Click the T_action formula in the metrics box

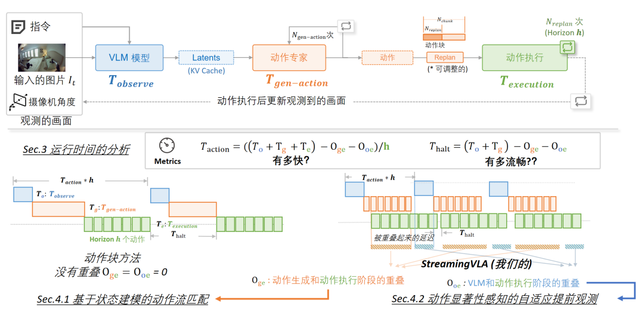pos(295,147)
